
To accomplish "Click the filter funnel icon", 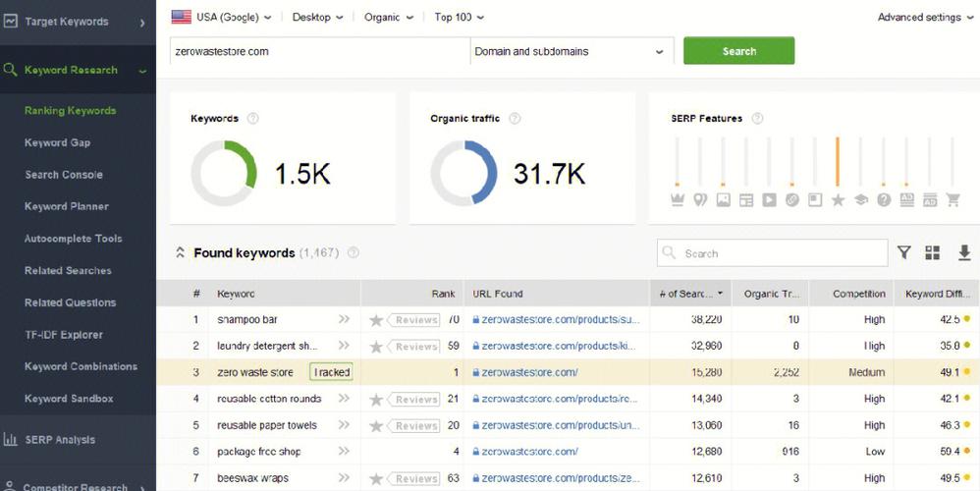I will pyautogui.click(x=903, y=252).
